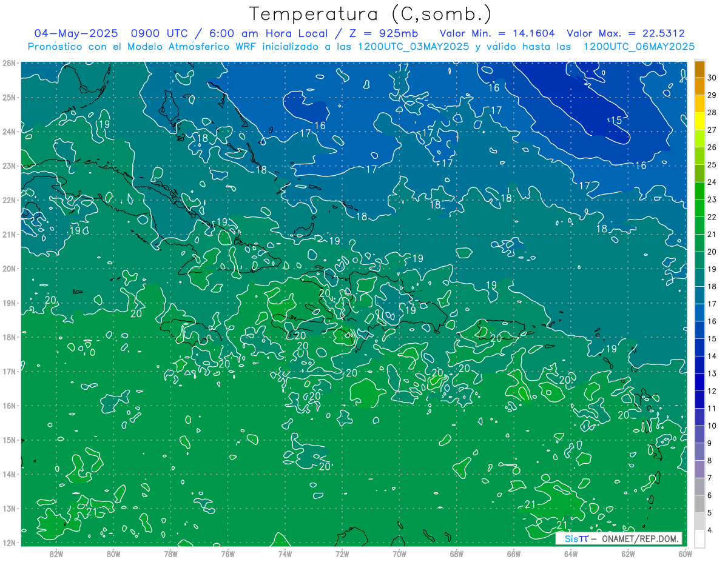Click the brown color bar segment above 30

(699, 69)
